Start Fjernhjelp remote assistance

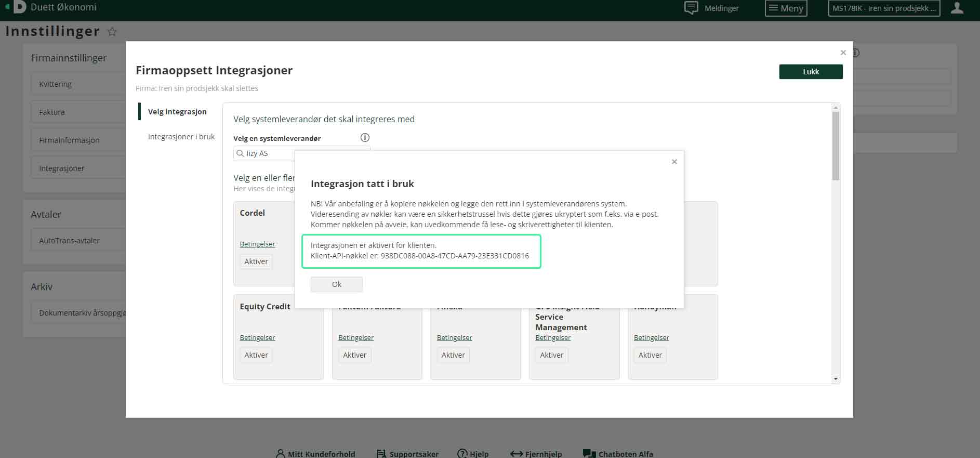point(536,454)
